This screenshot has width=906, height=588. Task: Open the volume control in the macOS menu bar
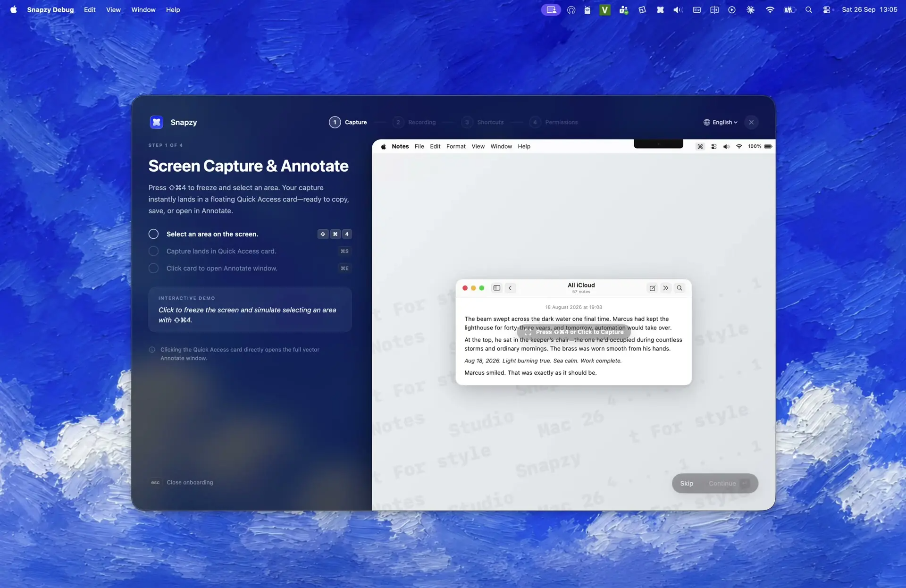click(x=678, y=10)
